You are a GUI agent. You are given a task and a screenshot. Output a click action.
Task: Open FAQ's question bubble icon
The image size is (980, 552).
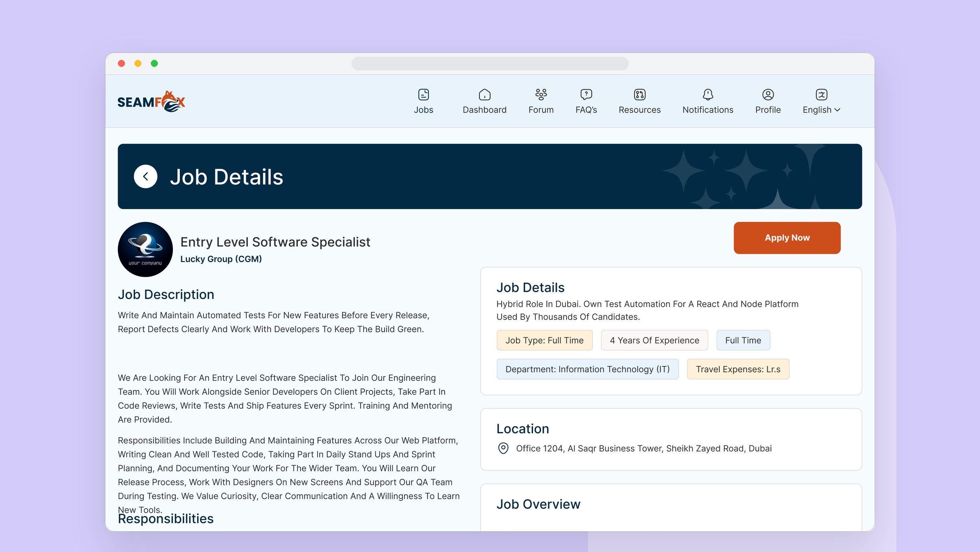[x=586, y=95]
